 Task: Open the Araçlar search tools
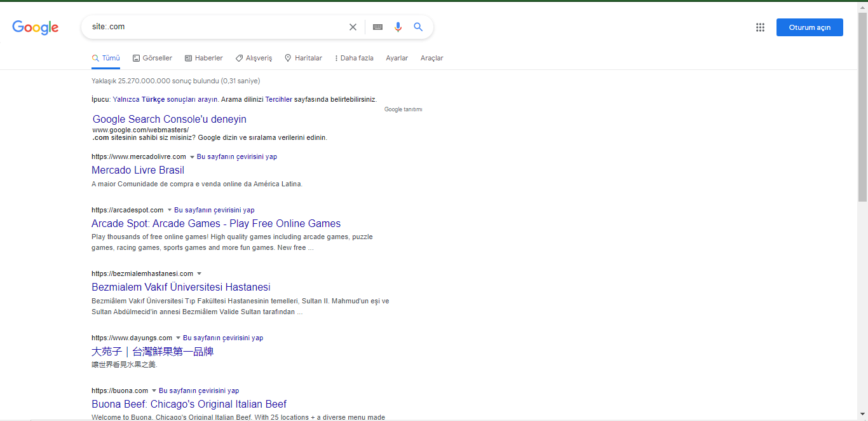point(432,58)
